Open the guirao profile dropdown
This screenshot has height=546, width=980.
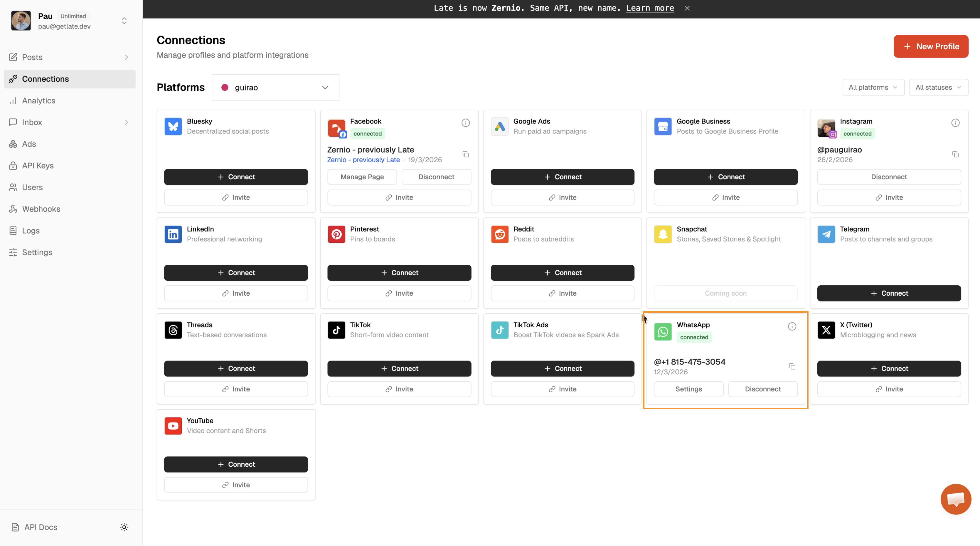pyautogui.click(x=275, y=88)
